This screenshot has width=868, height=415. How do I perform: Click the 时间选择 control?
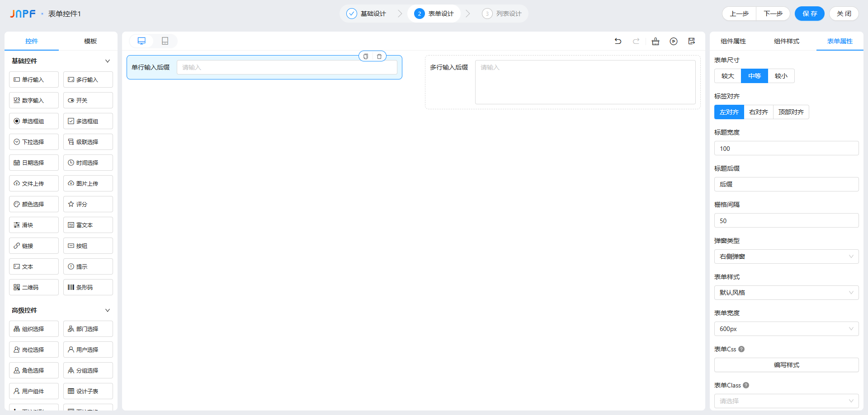[x=88, y=163]
